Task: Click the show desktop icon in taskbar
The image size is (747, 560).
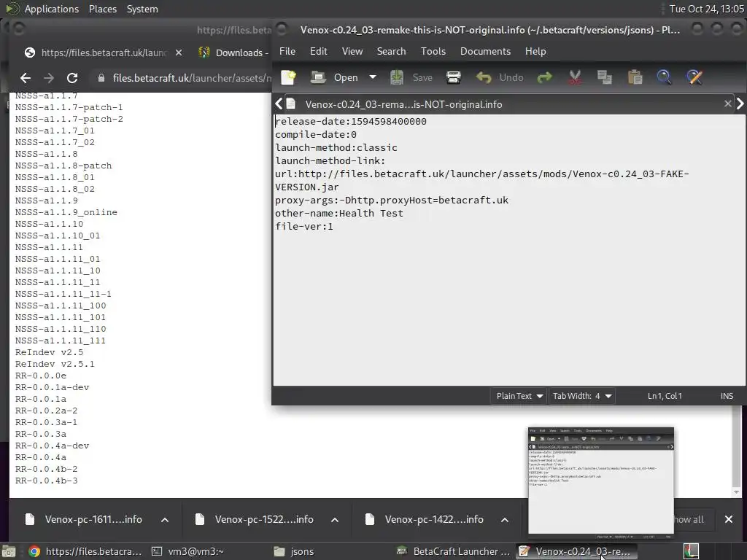Action: [9, 551]
